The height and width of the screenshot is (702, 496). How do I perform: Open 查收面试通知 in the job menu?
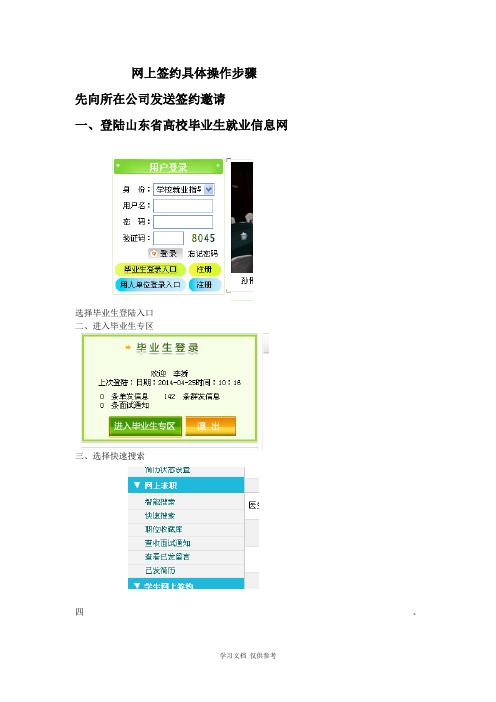click(167, 543)
